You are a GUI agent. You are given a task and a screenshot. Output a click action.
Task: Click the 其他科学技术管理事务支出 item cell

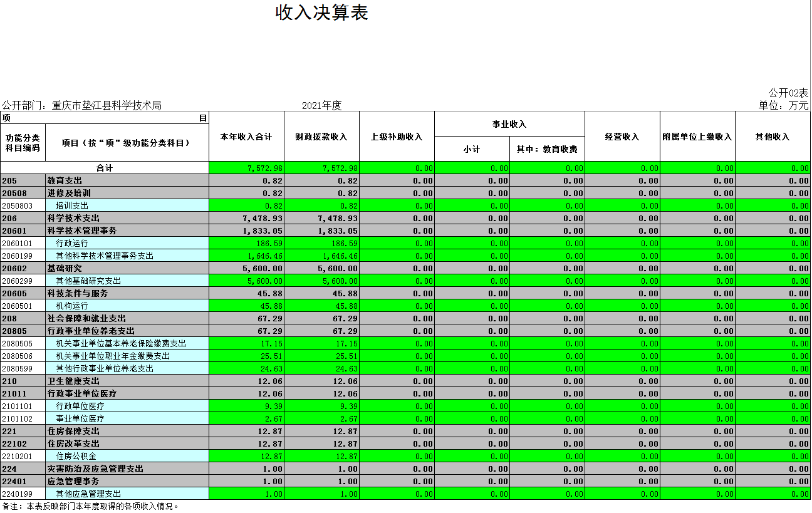coord(105,256)
